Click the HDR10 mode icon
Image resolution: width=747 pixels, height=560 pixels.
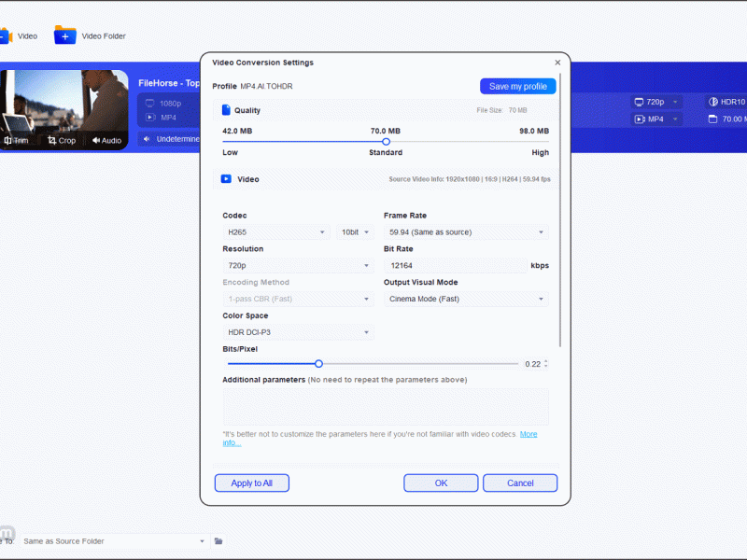713,102
